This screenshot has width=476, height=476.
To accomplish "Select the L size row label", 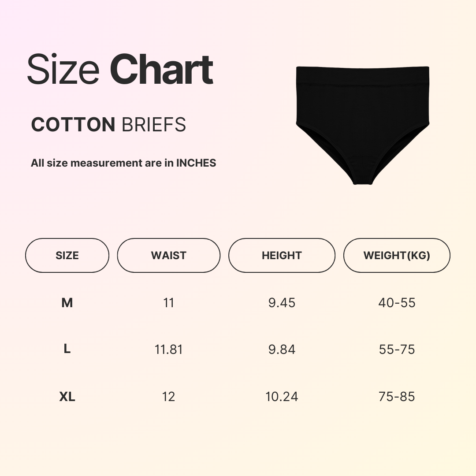I will click(x=67, y=350).
